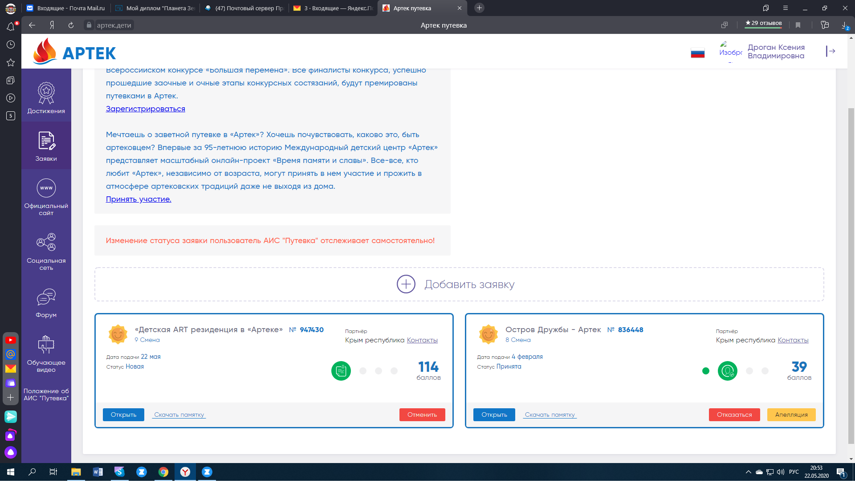Open Google Chrome from taskbar
The width and height of the screenshot is (855, 504).
(x=163, y=472)
